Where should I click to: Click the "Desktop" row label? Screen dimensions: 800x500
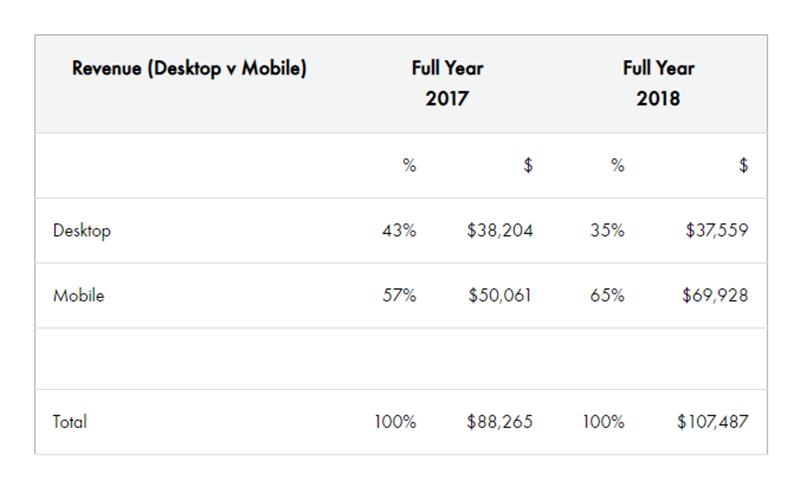tap(82, 231)
